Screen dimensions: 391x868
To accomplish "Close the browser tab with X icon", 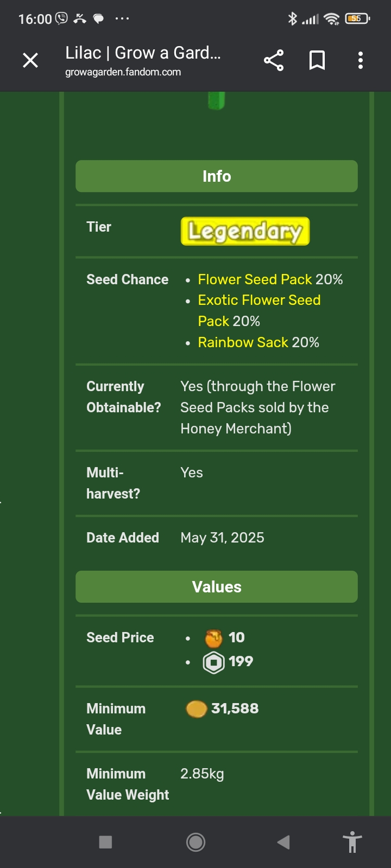I will [x=30, y=60].
